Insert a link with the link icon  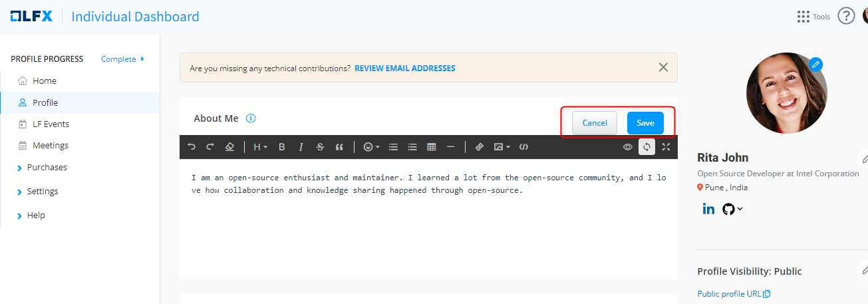[479, 147]
